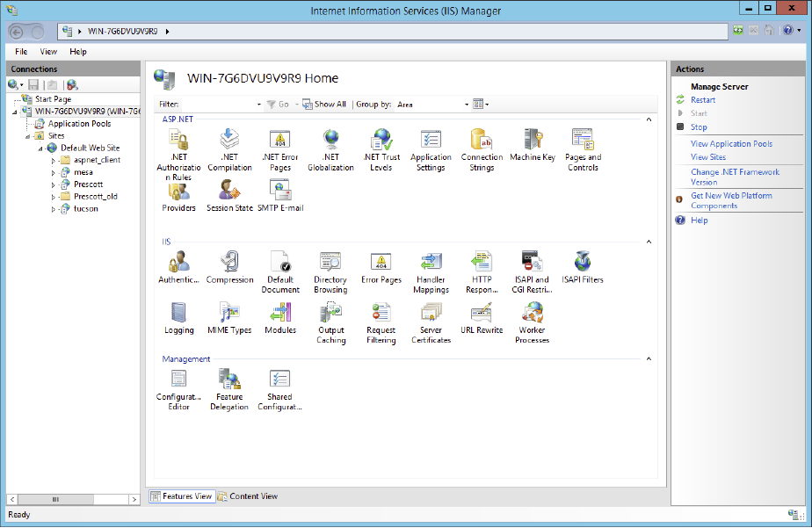Open .NET Trust Levels feature

click(x=381, y=150)
